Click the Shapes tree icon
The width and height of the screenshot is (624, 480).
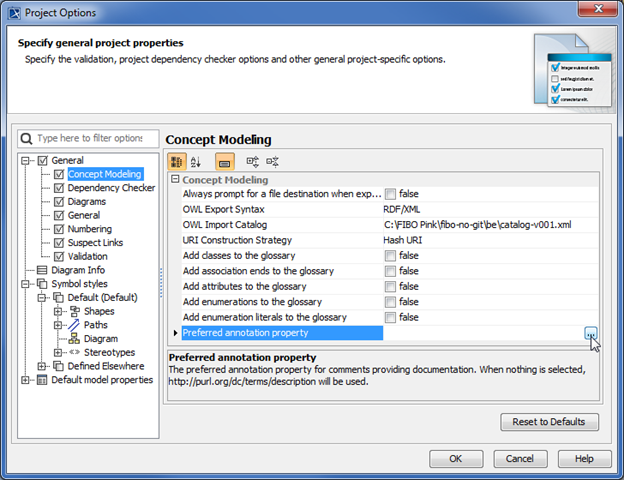[74, 311]
